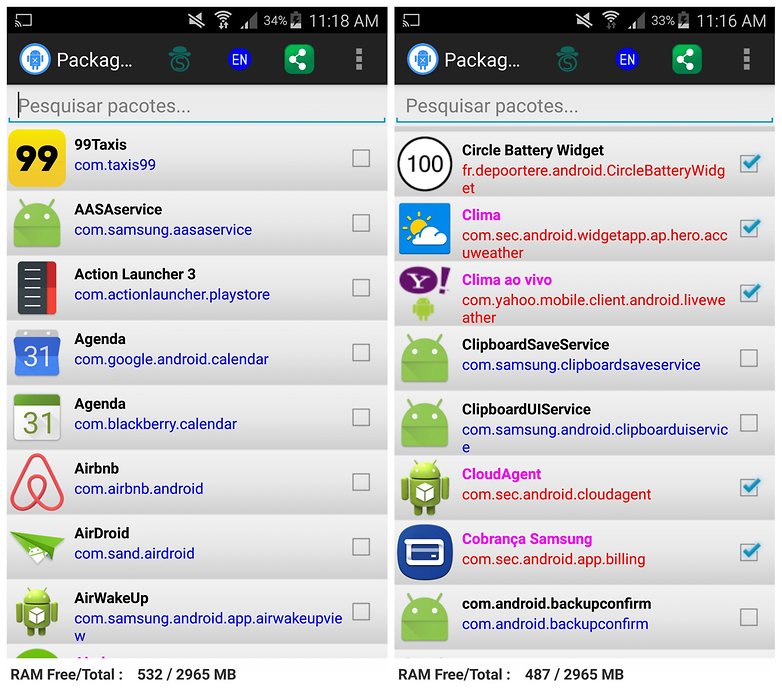
Task: Check the Airbnb checkbox
Action: 361,482
